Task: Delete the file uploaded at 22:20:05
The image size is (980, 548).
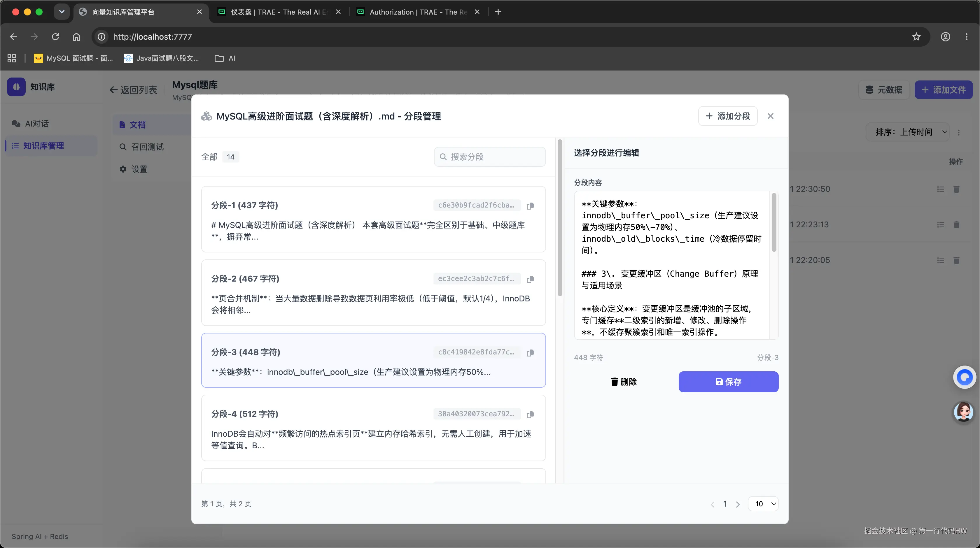Action: (956, 260)
